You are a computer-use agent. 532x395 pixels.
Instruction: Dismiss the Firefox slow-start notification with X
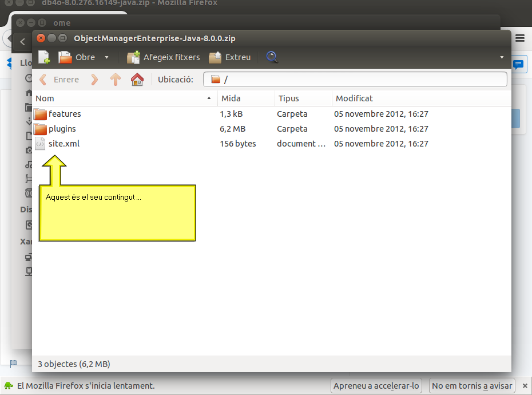[525, 386]
